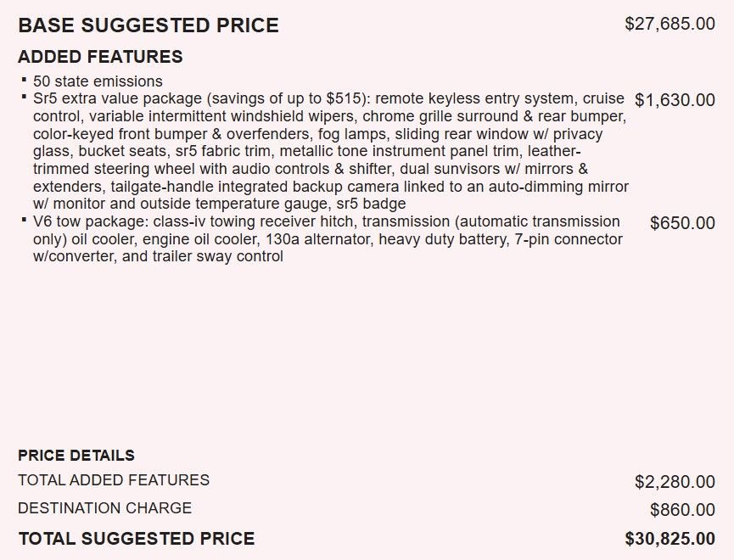Select the $27,685.00 base price value
The width and height of the screenshot is (734, 560).
pos(670,24)
